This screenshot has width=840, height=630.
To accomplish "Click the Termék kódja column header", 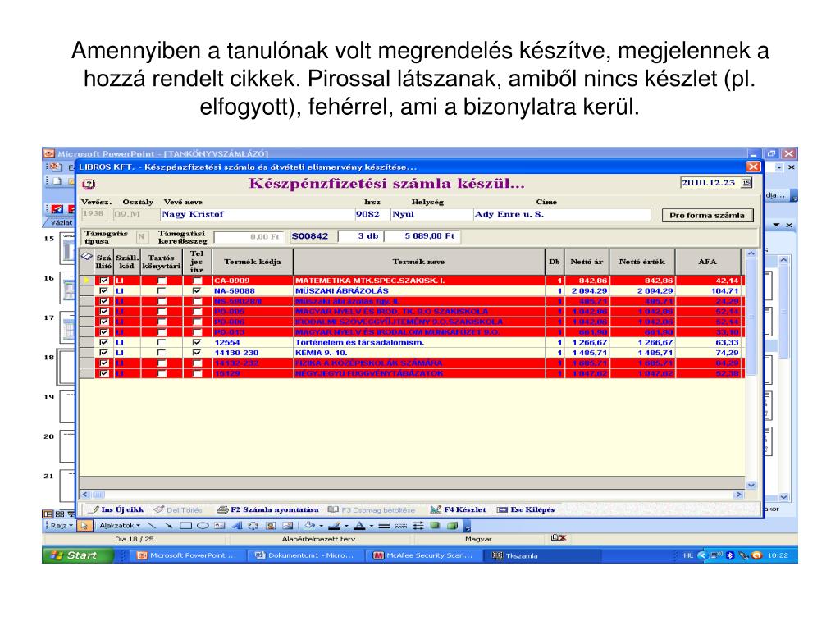I will click(x=253, y=262).
